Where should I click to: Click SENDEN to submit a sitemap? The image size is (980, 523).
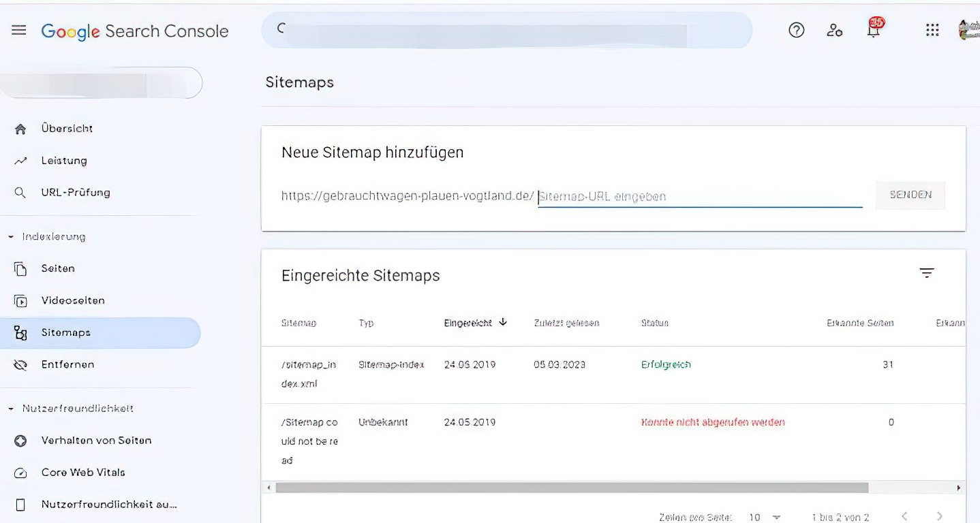point(910,195)
